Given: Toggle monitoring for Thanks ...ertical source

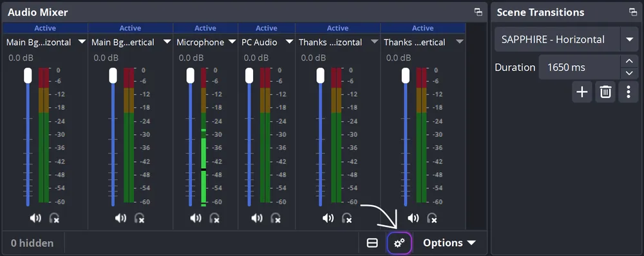Looking at the screenshot, I should coord(431,218).
